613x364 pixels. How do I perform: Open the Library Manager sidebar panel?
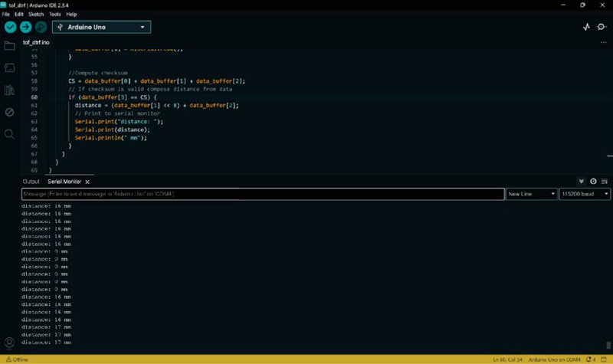point(9,90)
